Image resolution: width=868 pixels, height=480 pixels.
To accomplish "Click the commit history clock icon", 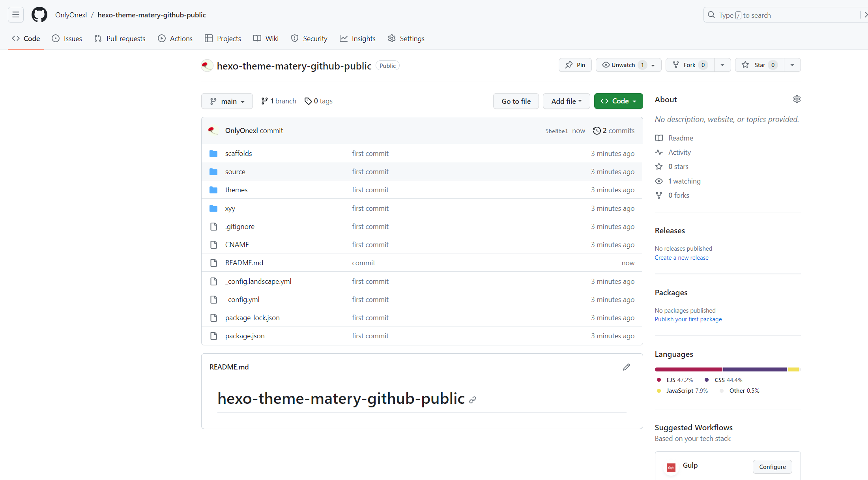I will pos(597,131).
